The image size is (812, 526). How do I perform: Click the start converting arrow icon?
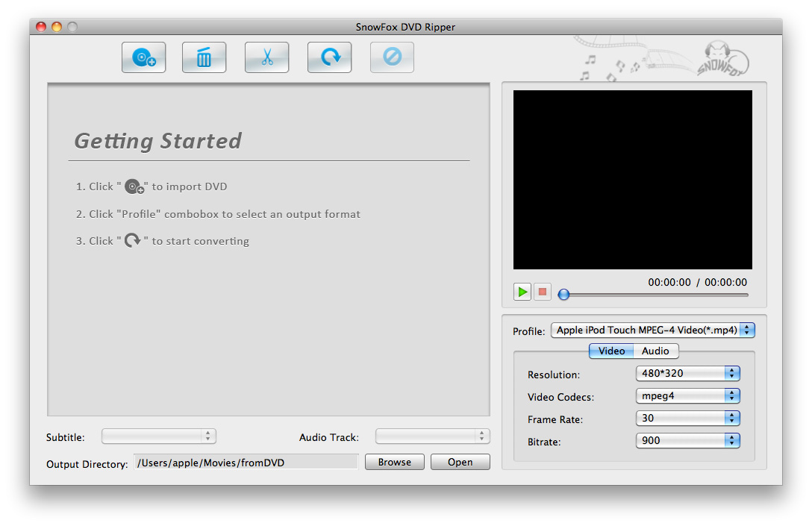pyautogui.click(x=329, y=58)
